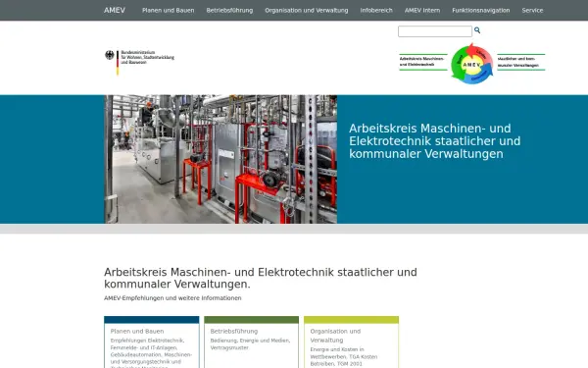588x368 pixels.
Task: Click the circular AMEV arrows logo
Action: point(472,64)
